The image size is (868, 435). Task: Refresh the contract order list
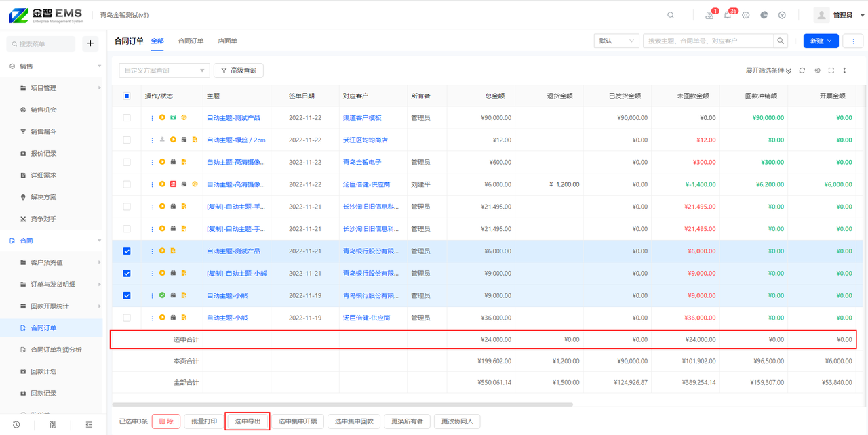point(802,70)
